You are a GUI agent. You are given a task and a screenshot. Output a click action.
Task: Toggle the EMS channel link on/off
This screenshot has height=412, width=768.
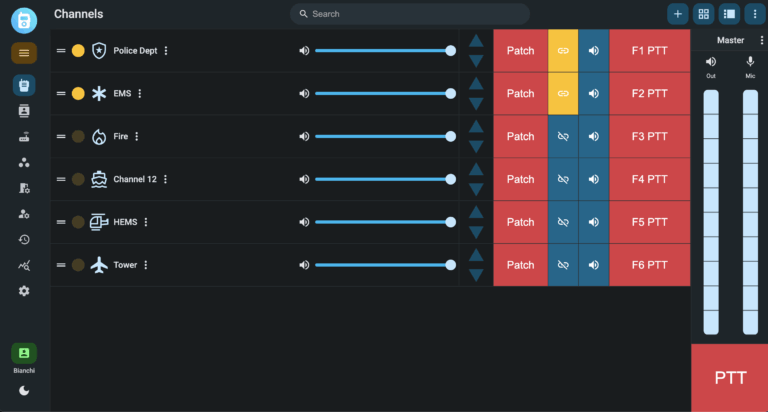click(x=563, y=93)
